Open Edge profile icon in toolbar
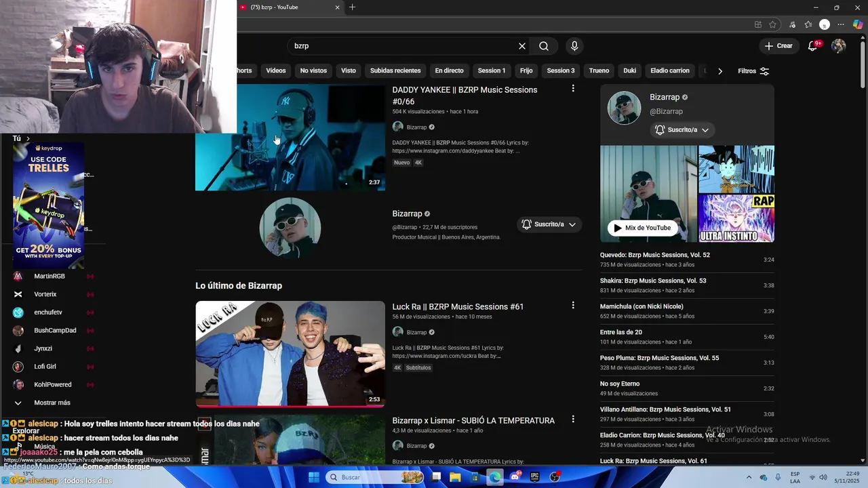Screen dimensions: 868x488 click(x=825, y=24)
